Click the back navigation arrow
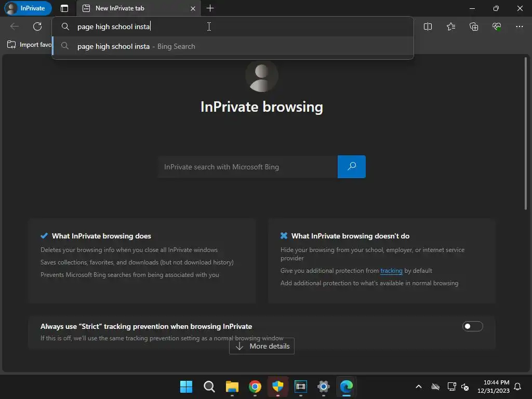 pyautogui.click(x=14, y=26)
